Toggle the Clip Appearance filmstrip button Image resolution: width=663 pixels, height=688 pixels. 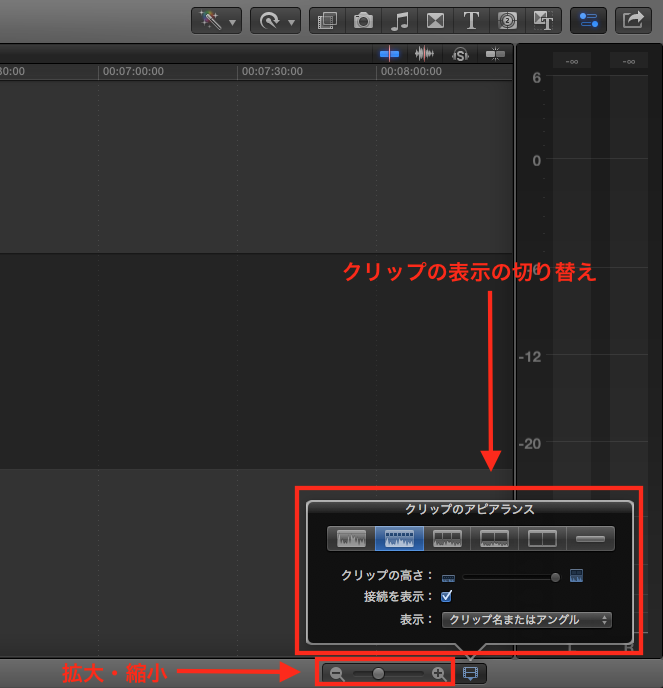click(x=470, y=673)
